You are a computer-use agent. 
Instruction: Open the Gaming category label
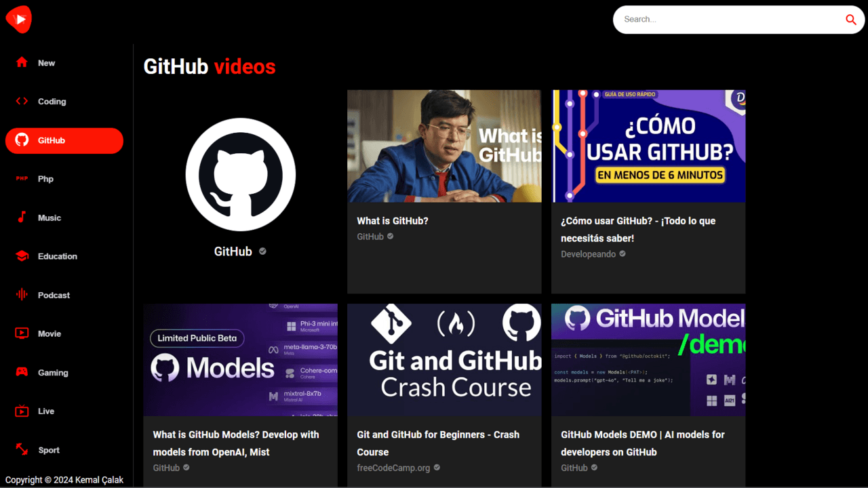(53, 373)
